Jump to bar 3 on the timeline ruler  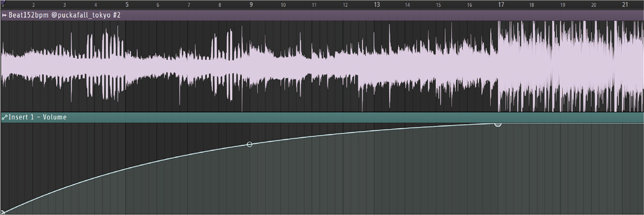[64, 5]
